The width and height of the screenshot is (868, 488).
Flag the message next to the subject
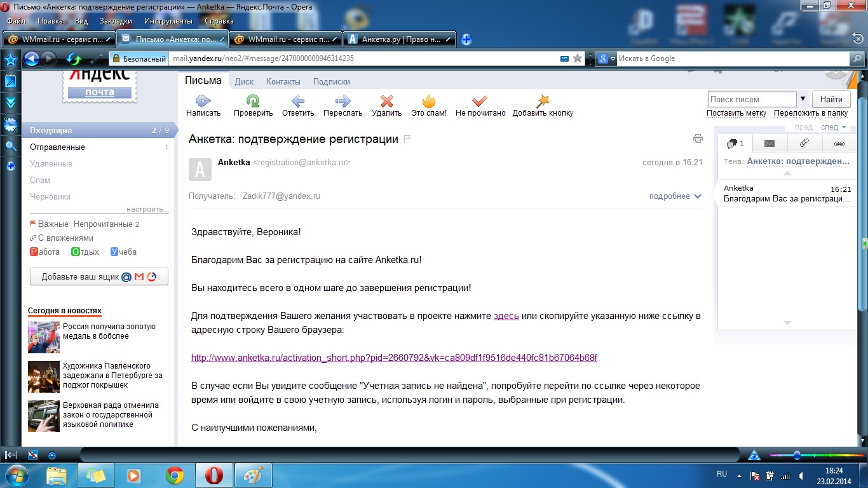click(407, 139)
